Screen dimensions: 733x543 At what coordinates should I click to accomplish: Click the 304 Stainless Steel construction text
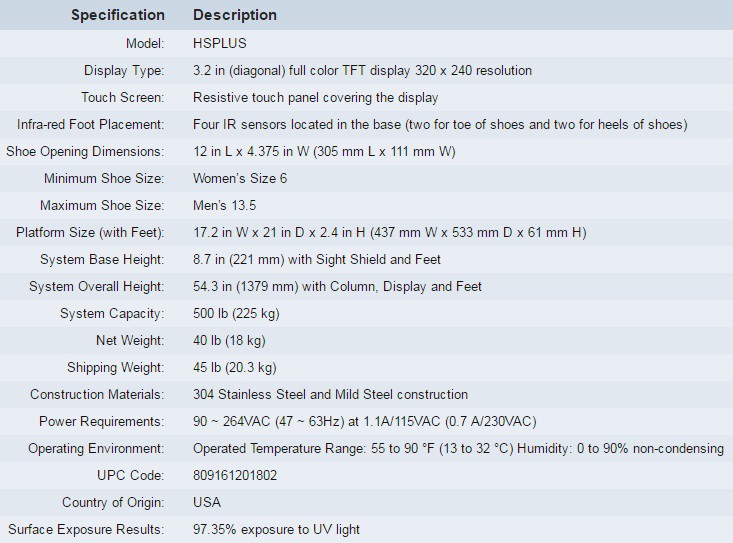coord(330,395)
